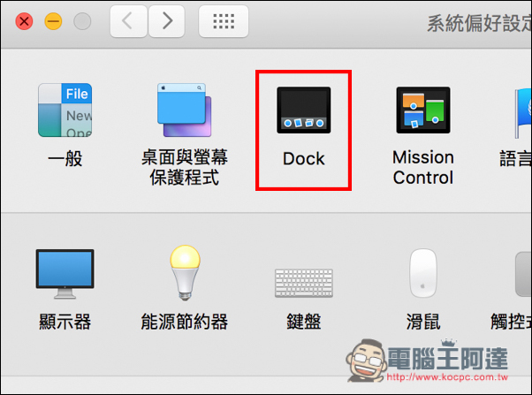Image resolution: width=532 pixels, height=395 pixels.
Task: Go back with the left chevron button
Action: coord(128,21)
